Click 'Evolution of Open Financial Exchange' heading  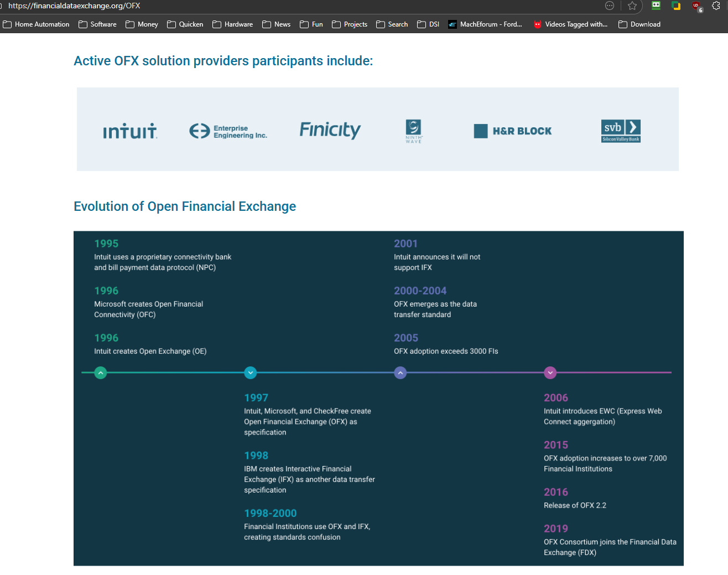(x=185, y=206)
